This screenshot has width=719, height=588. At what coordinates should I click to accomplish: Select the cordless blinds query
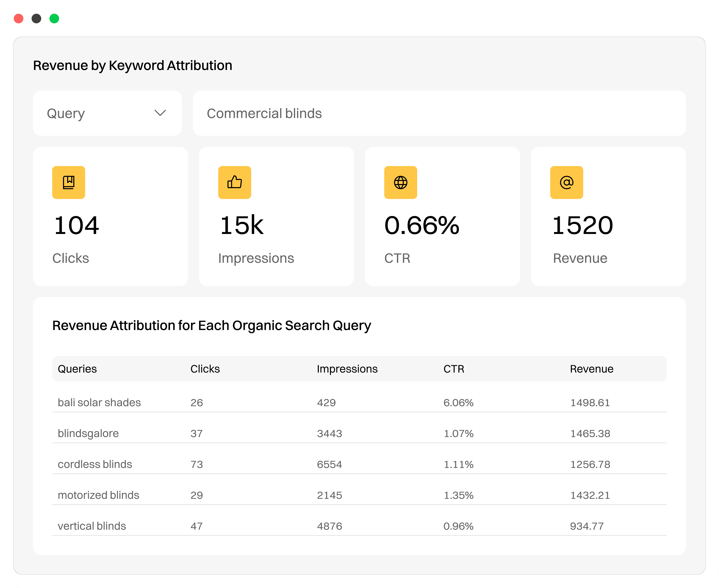(x=95, y=464)
